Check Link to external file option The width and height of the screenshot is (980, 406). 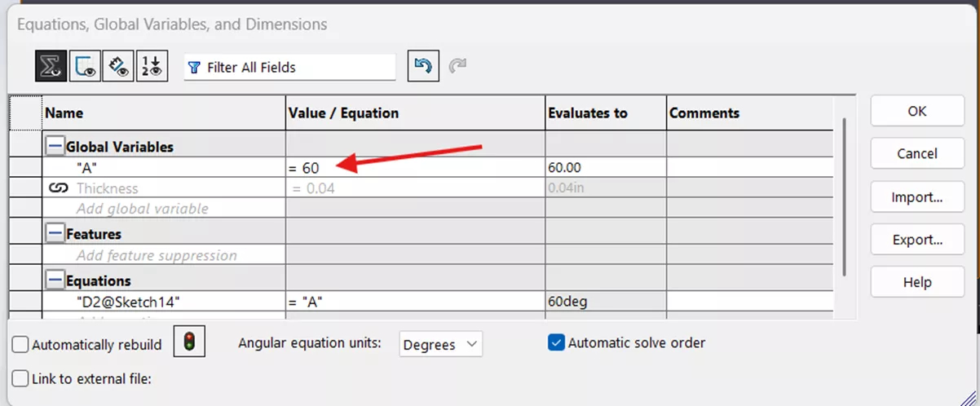coord(21,379)
